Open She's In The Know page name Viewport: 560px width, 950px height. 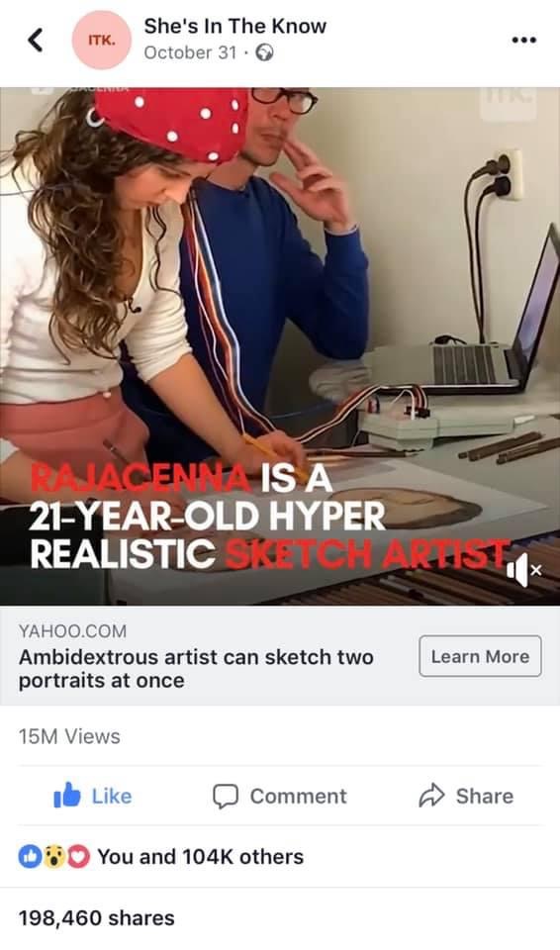point(235,26)
